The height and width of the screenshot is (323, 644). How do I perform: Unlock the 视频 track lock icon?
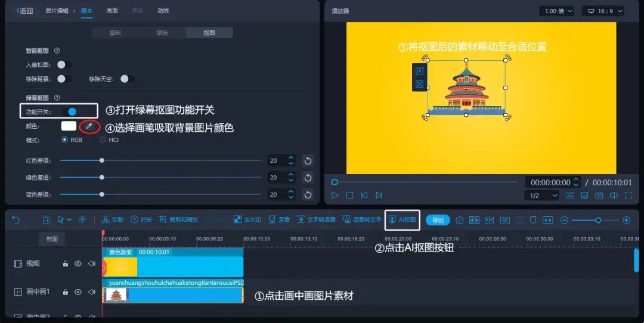click(66, 263)
